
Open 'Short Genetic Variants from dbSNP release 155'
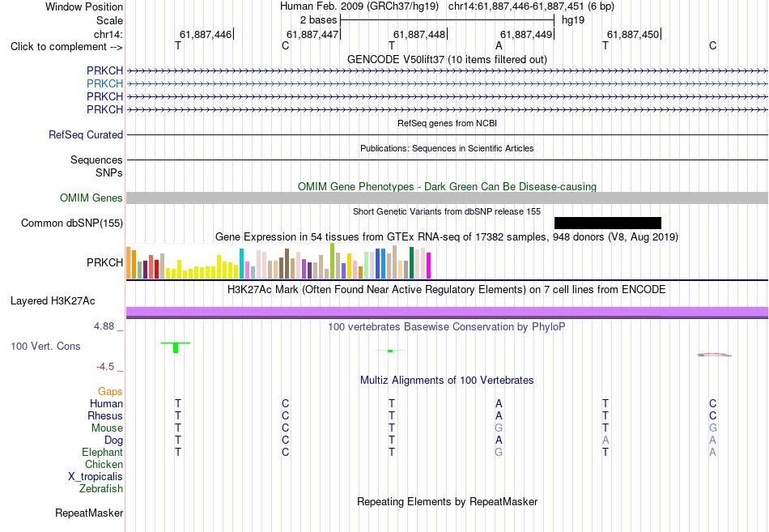[447, 211]
